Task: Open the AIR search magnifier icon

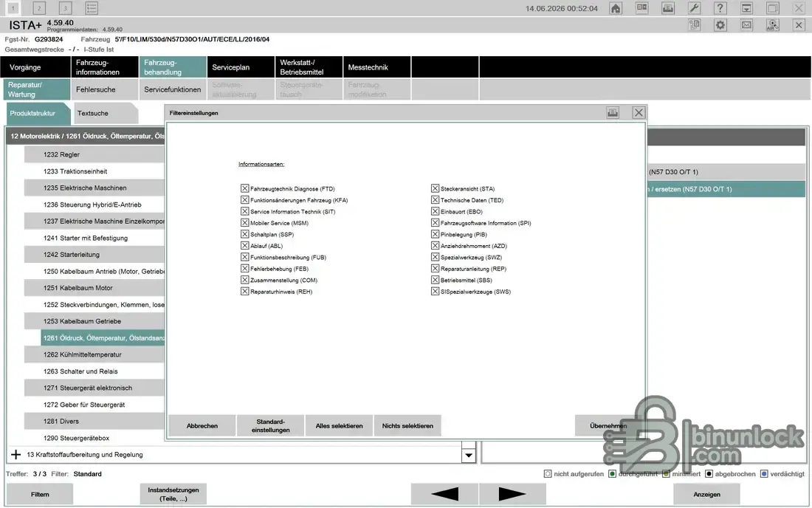Action: point(772,25)
